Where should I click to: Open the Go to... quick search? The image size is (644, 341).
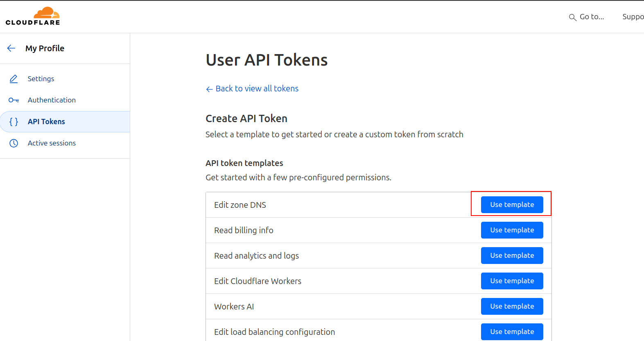(592, 17)
